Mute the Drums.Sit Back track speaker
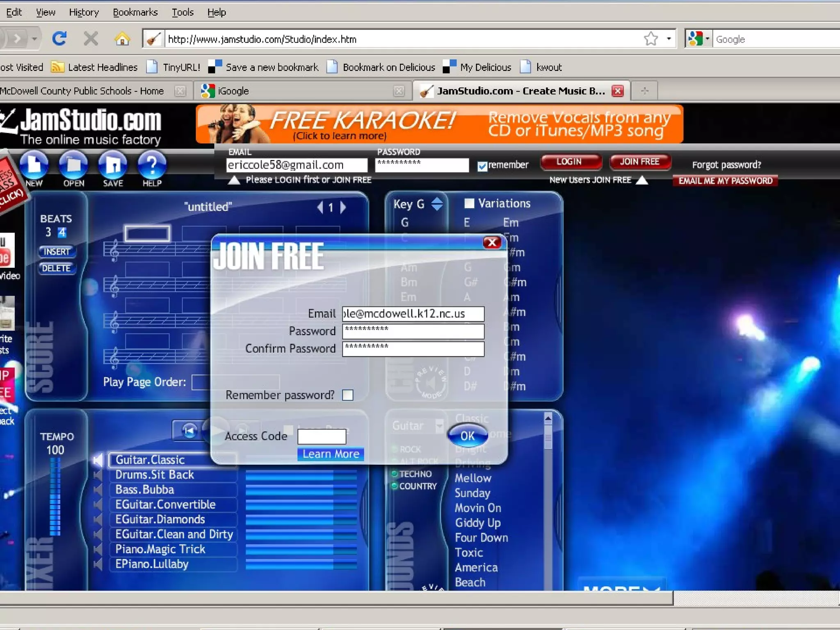Viewport: 840px width, 630px height. 98,475
